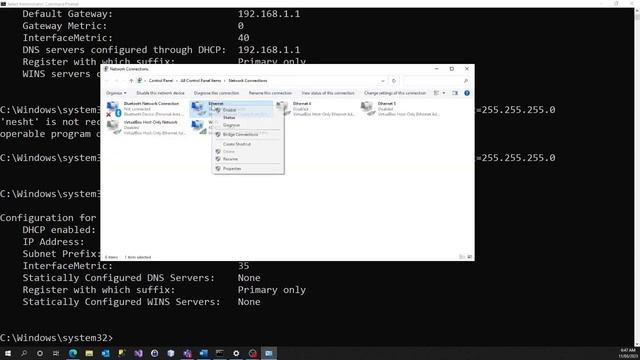Open the address bar history dropdown

click(x=382, y=81)
